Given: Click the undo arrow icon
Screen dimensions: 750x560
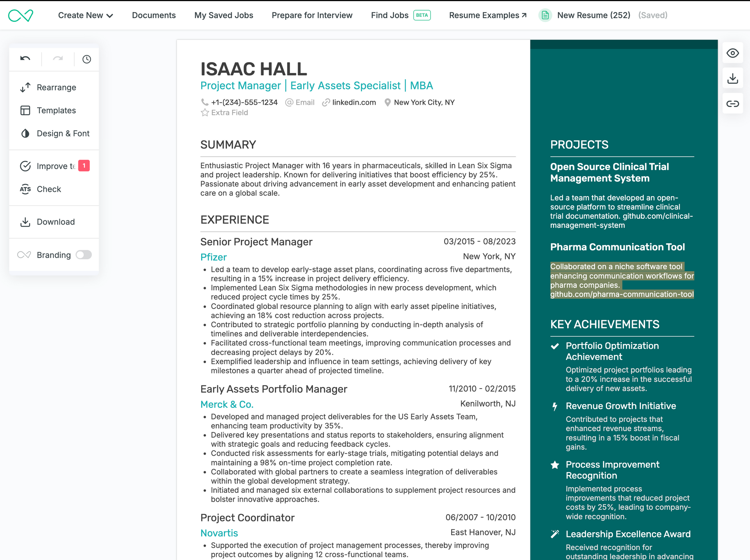Looking at the screenshot, I should click(x=25, y=59).
